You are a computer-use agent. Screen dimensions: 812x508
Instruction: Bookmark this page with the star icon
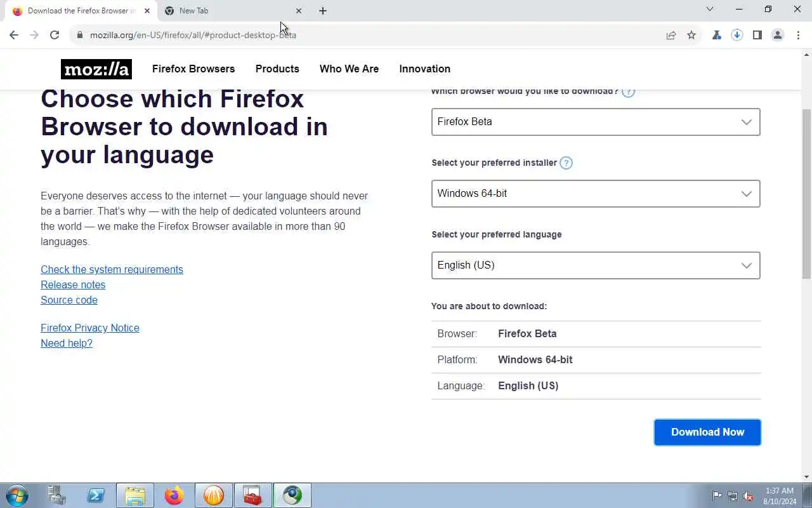coord(691,35)
